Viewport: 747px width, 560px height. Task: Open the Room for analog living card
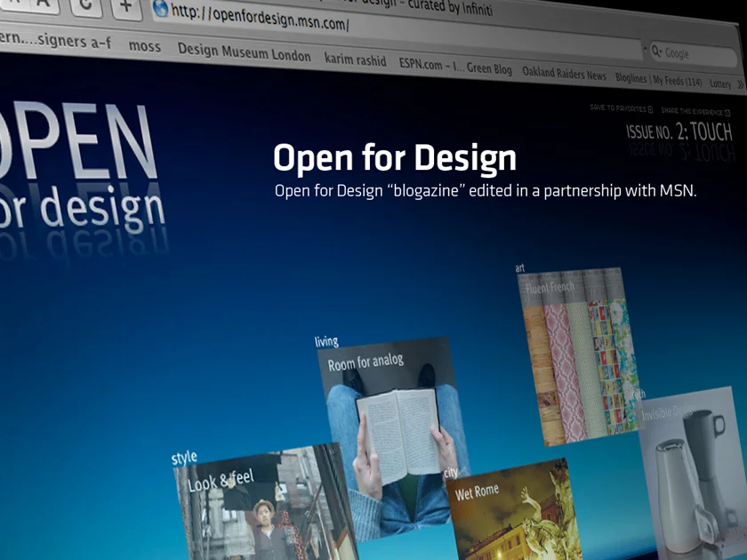click(393, 438)
